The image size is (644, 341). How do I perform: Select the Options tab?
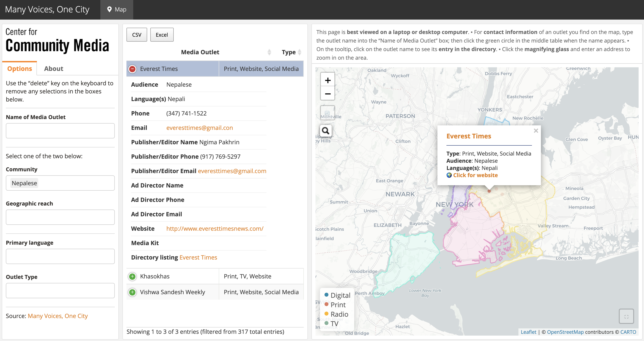20,68
